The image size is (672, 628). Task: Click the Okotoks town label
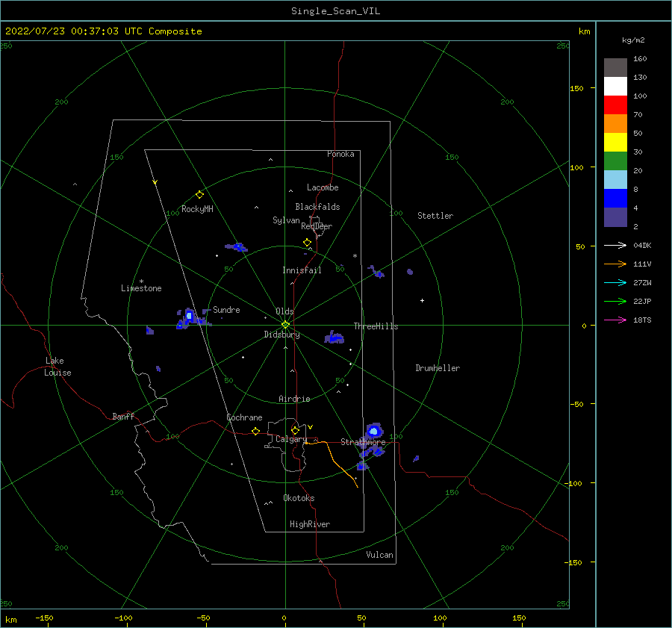pos(299,497)
